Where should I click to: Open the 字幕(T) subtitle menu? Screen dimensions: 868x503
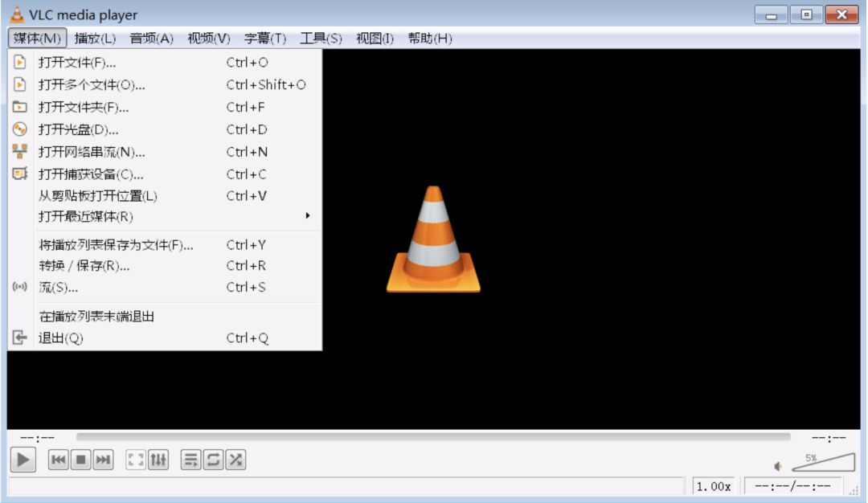pyautogui.click(x=265, y=39)
